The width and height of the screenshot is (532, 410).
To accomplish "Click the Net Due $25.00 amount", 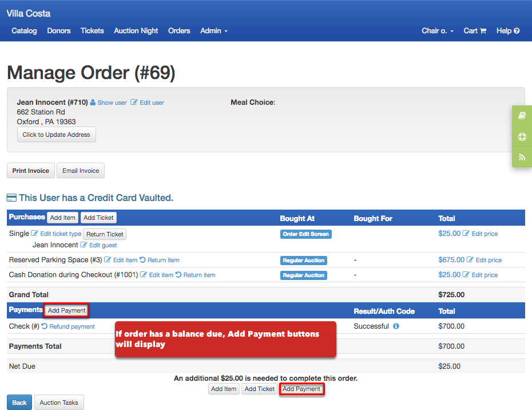I will (449, 366).
